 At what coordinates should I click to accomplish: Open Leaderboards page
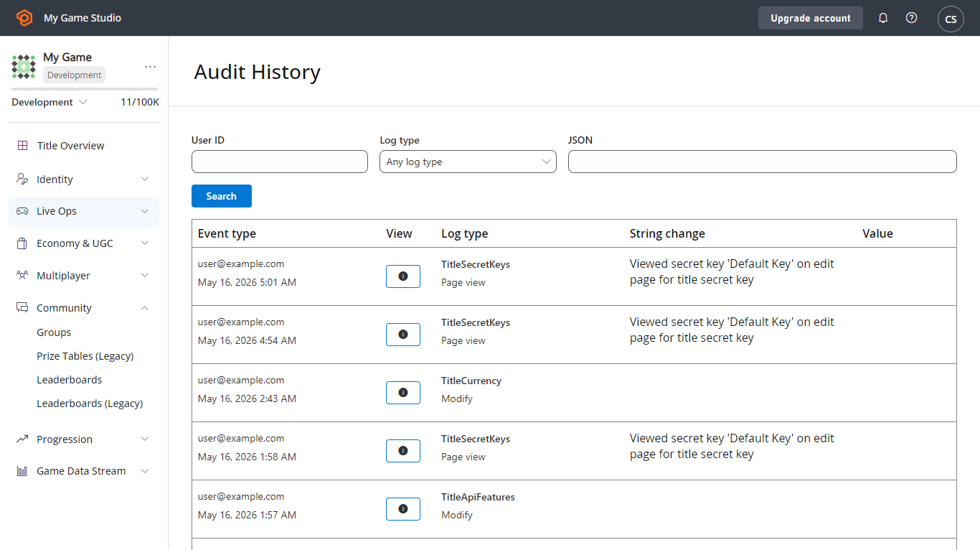tap(70, 380)
